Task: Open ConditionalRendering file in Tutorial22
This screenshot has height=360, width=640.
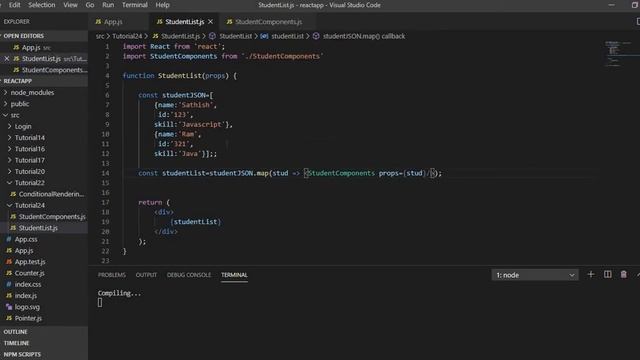Action: (51, 194)
